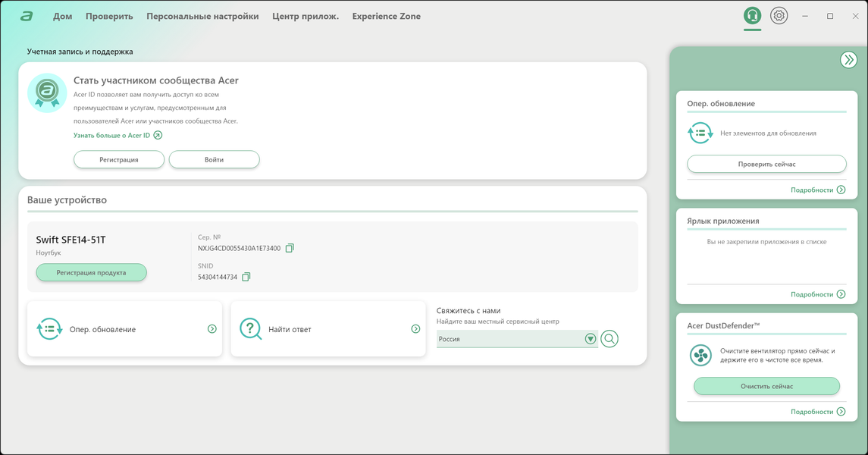868x455 pixels.
Task: Click Очистить сейчас button
Action: 766,386
